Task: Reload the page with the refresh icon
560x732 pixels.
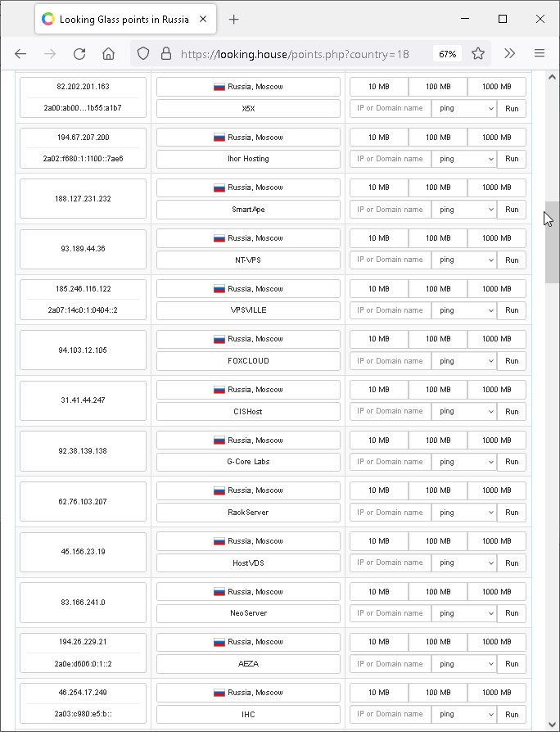Action: point(79,54)
